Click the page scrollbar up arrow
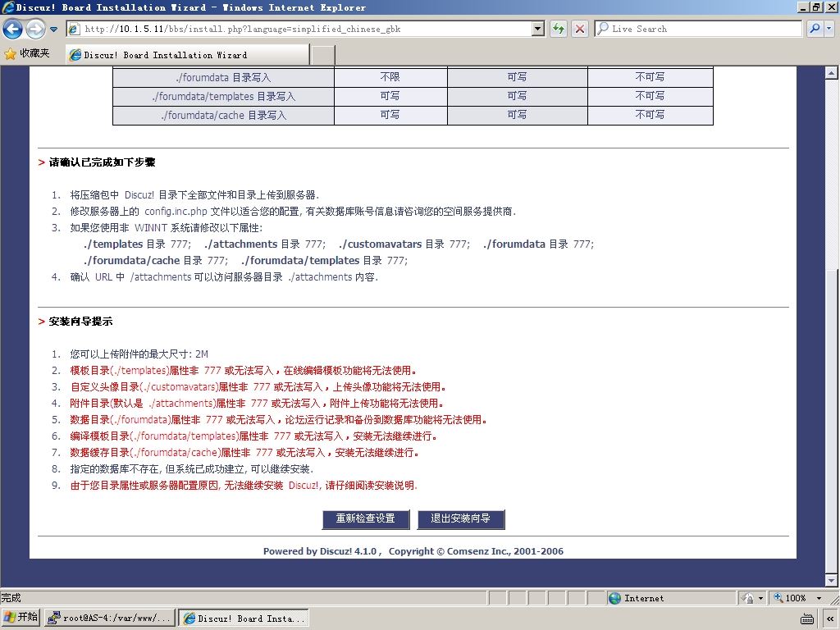Image resolution: width=840 pixels, height=630 pixels. [x=832, y=73]
